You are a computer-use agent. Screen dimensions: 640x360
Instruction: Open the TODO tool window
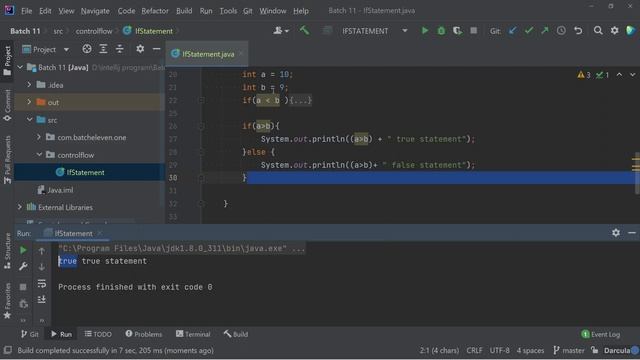tap(98, 334)
